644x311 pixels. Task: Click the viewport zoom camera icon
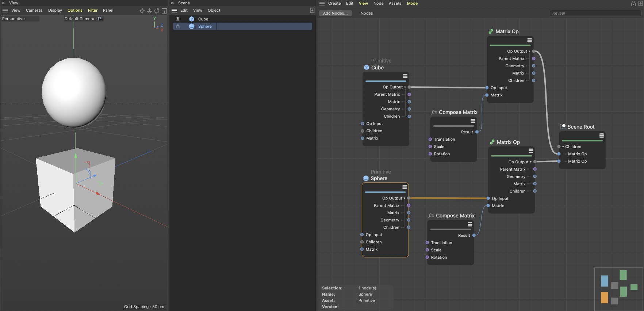click(x=149, y=11)
